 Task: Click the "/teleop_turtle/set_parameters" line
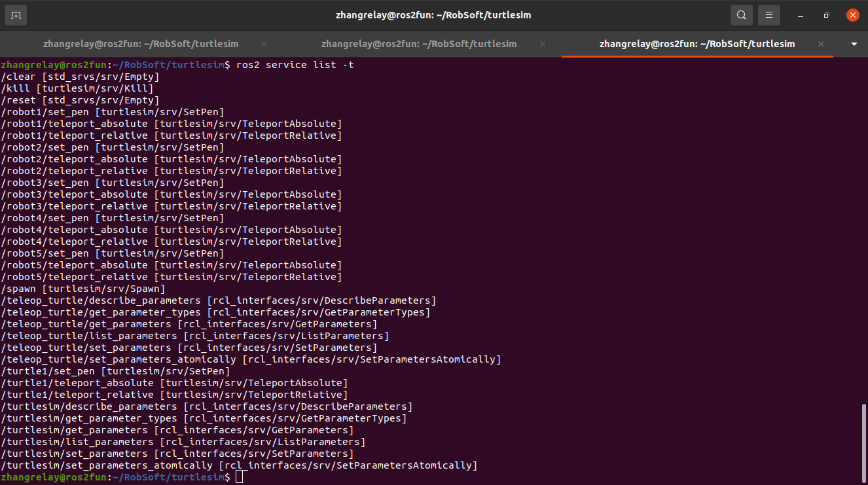pos(189,348)
